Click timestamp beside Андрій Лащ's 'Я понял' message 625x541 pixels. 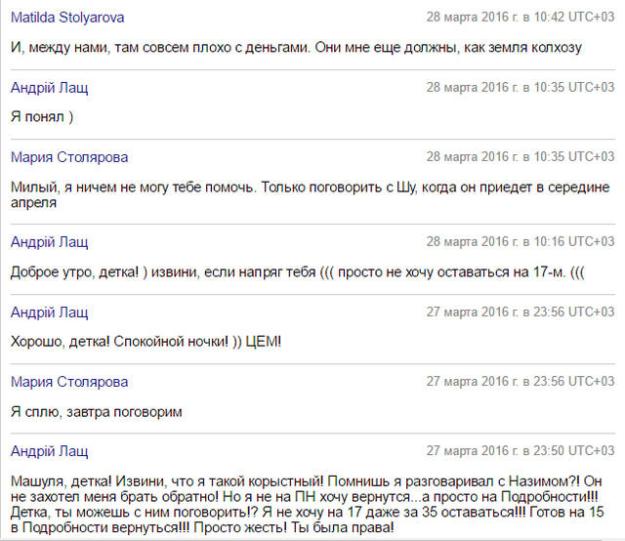[x=520, y=87]
